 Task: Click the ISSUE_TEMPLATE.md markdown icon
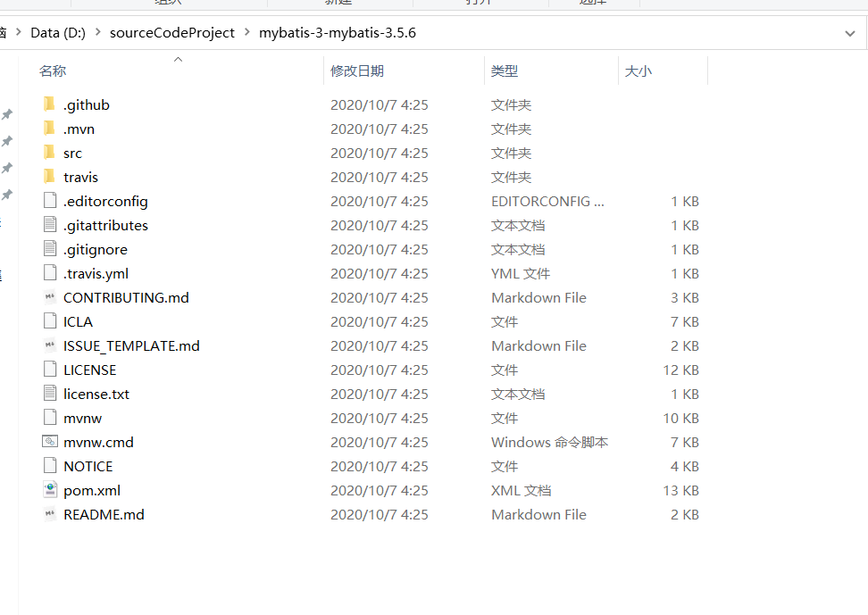50,345
